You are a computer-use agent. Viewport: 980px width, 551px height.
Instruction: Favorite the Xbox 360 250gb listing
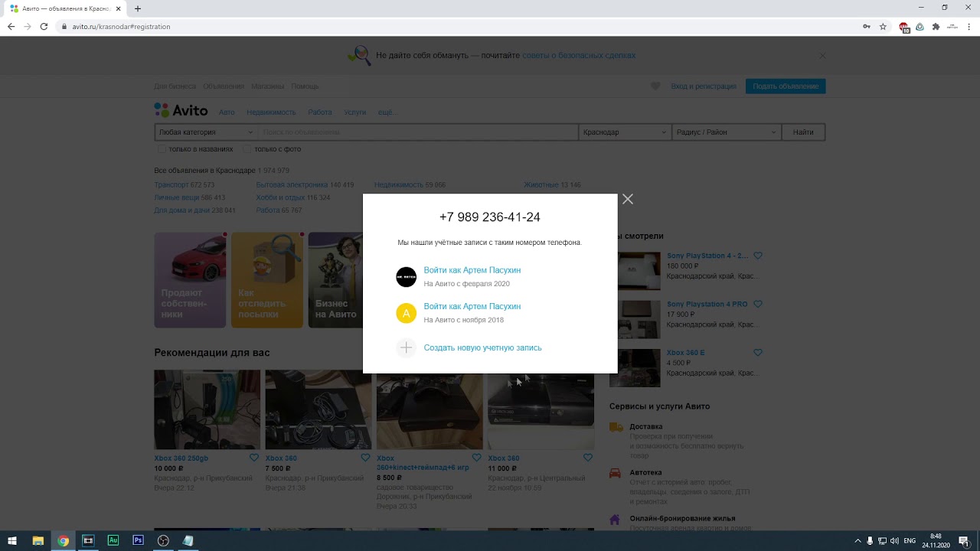point(254,458)
